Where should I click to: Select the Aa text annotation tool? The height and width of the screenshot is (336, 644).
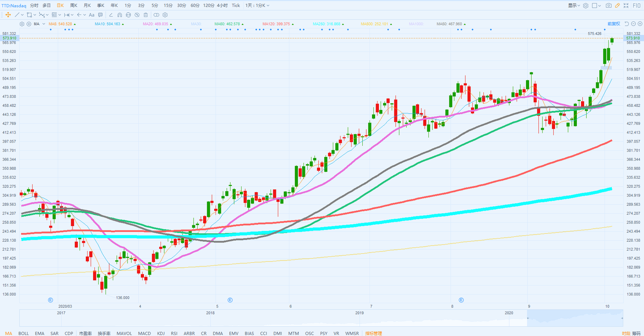(x=92, y=15)
